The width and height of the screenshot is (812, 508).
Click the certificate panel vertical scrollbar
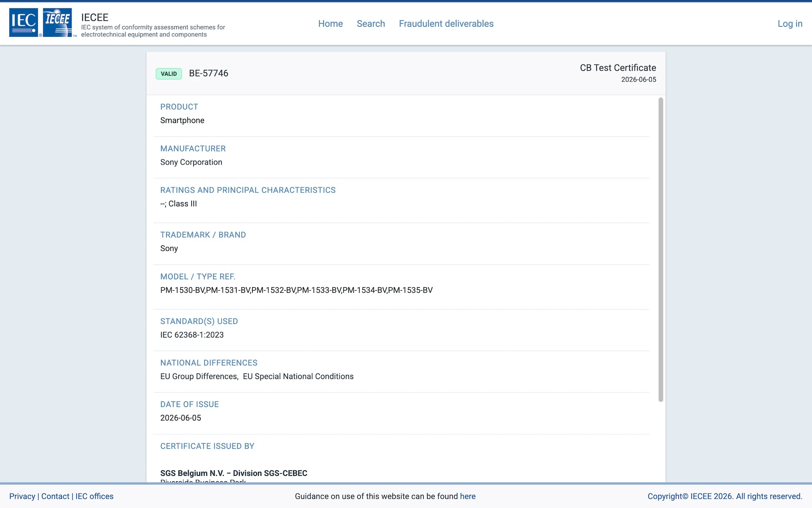click(x=661, y=250)
